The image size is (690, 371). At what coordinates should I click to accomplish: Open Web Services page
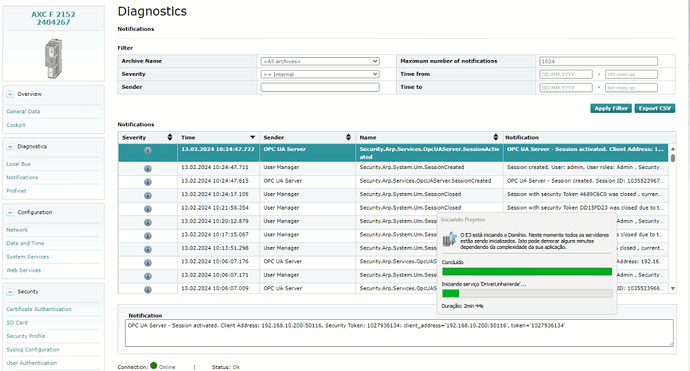(x=23, y=270)
